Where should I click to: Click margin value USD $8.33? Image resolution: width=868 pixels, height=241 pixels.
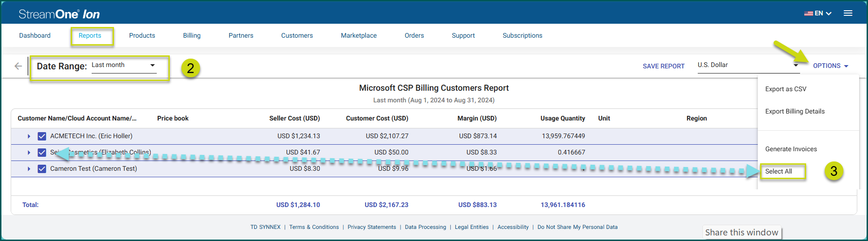click(481, 152)
